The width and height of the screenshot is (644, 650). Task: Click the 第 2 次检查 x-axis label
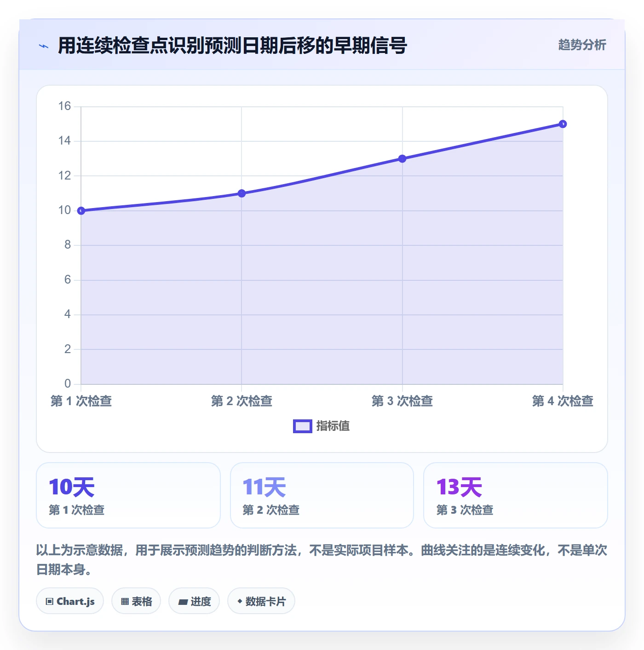coord(241,401)
